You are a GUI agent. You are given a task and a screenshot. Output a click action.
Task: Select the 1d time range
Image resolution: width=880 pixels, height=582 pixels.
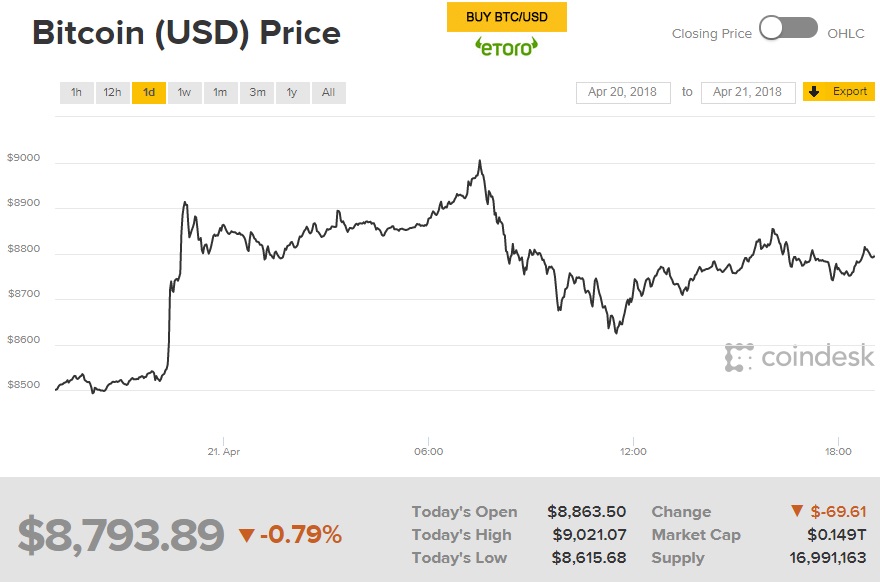click(x=149, y=93)
